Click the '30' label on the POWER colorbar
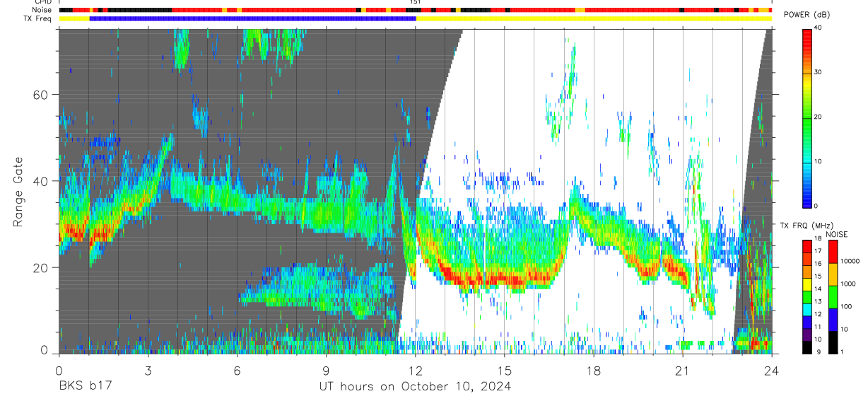Screen dimensions: 868x401 tap(819, 73)
